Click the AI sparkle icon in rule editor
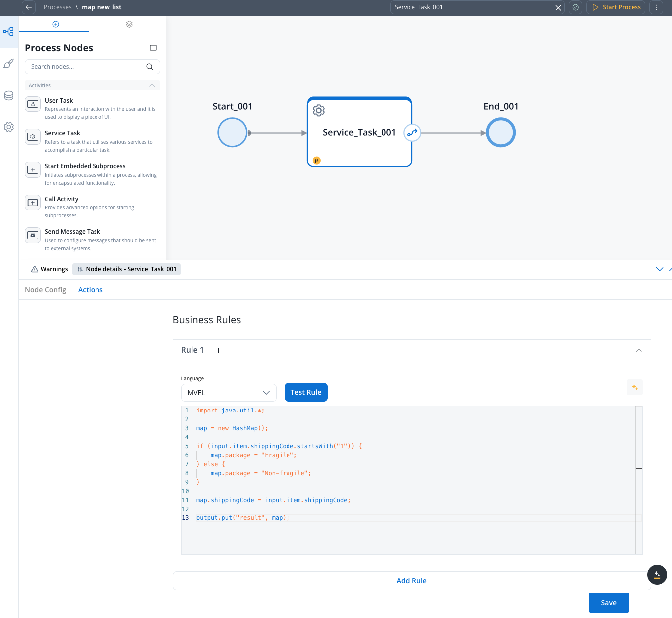This screenshot has height=618, width=672. coord(635,387)
